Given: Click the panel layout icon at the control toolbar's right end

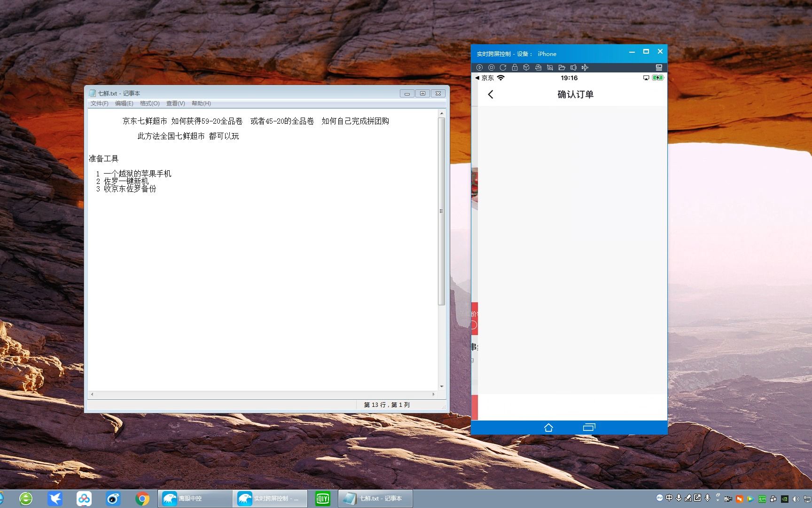Looking at the screenshot, I should (659, 67).
